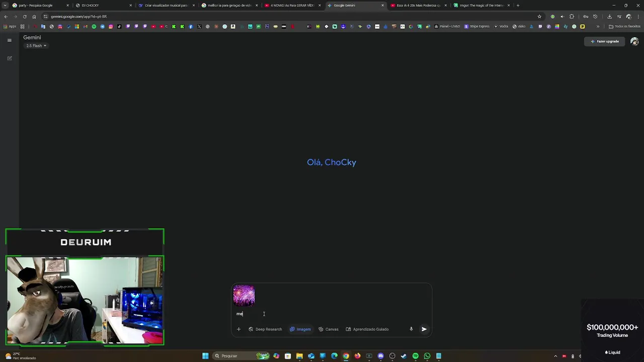Open the weather widget showing 27°C
The height and width of the screenshot is (362, 644).
click(x=21, y=356)
